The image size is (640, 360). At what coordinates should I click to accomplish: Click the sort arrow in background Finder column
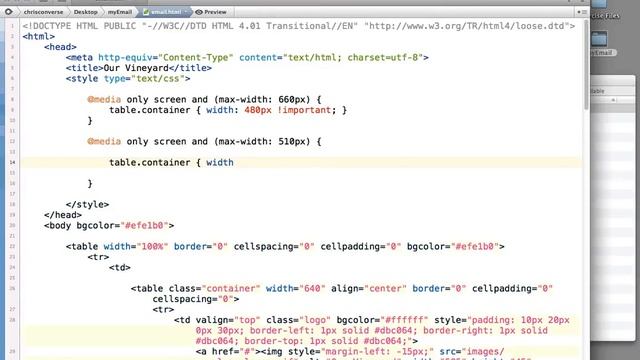[x=613, y=100]
